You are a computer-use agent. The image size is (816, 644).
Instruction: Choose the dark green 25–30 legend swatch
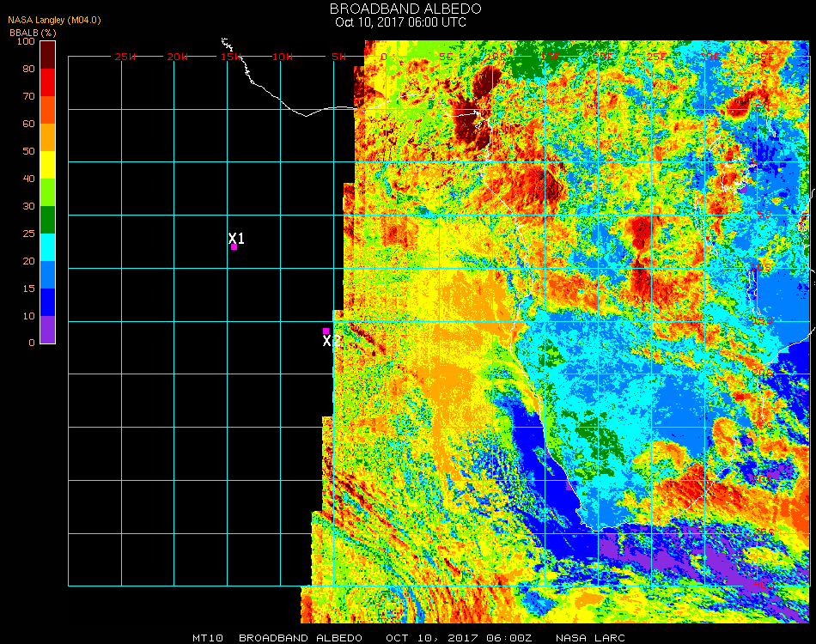[48, 220]
